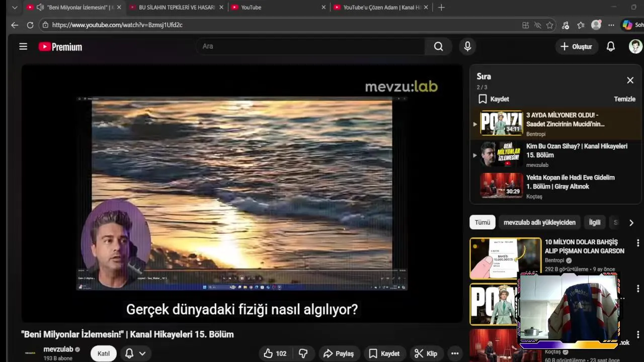
Task: Click the crossed-eye tracking prevention icon
Action: tap(537, 25)
